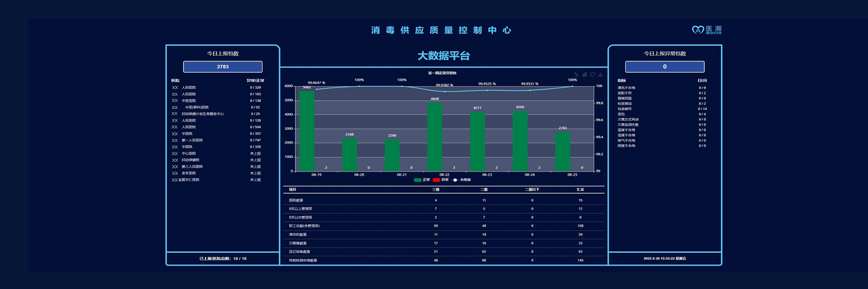
Task: Click the green bar for 08-19
Action: pyautogui.click(x=307, y=131)
